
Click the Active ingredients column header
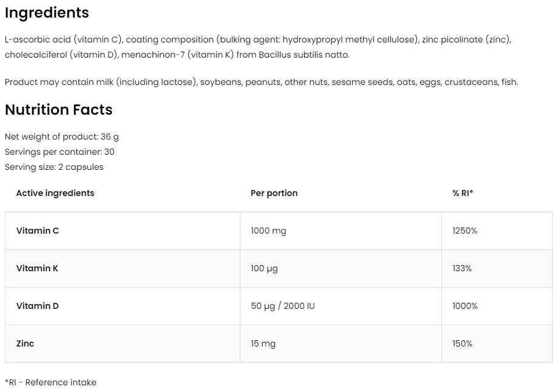(55, 193)
